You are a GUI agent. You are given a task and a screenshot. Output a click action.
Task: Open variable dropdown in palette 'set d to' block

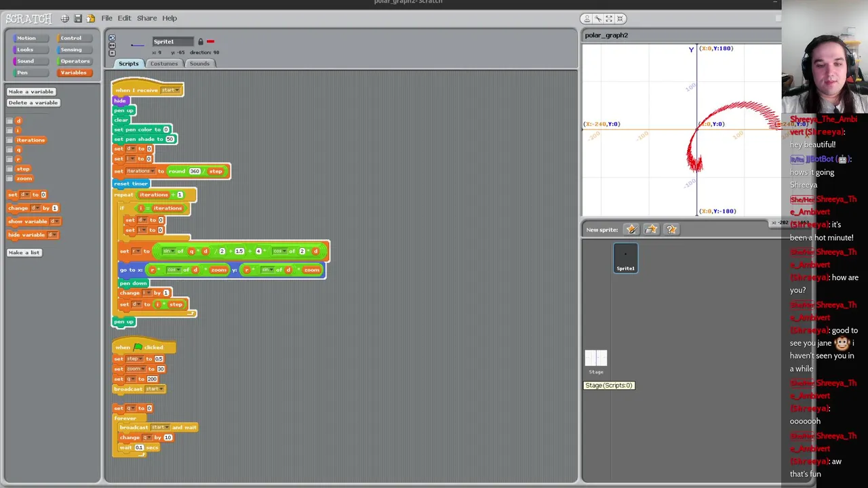[x=24, y=195]
